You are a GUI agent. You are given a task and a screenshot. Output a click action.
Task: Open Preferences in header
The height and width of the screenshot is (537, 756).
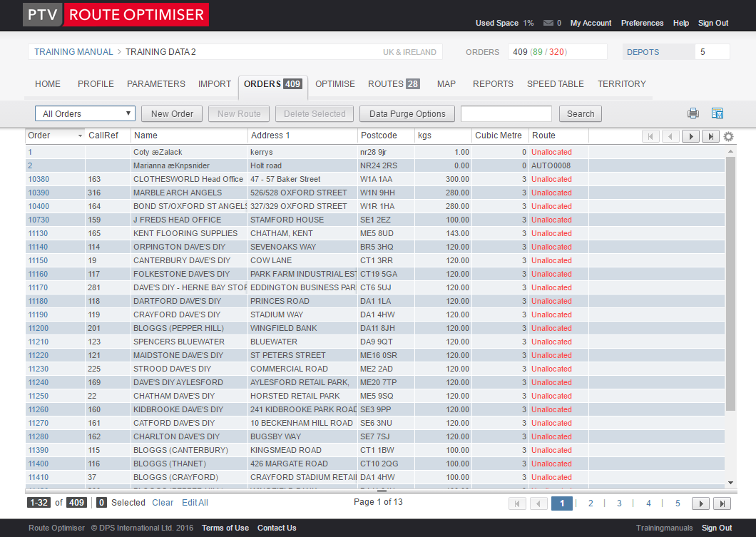pos(642,23)
